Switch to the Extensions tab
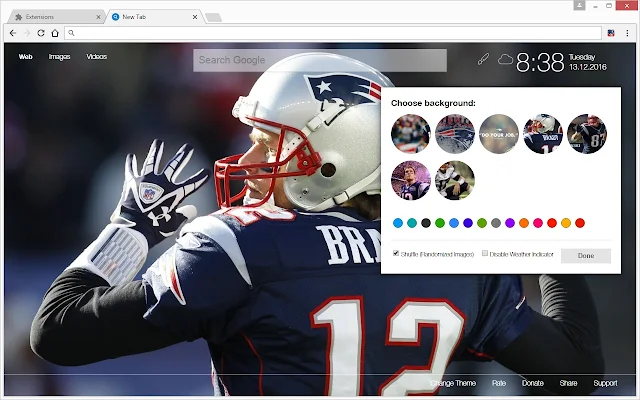Image resolution: width=640 pixels, height=400 pixels. coord(54,17)
